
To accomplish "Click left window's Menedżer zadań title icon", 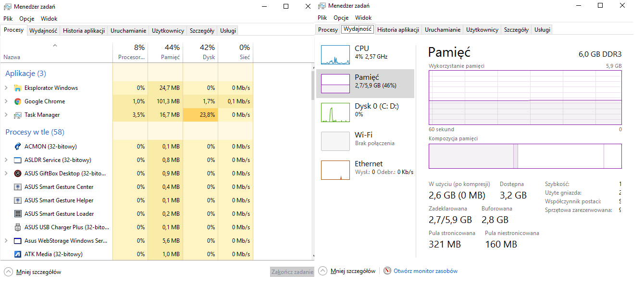I will [7, 6].
